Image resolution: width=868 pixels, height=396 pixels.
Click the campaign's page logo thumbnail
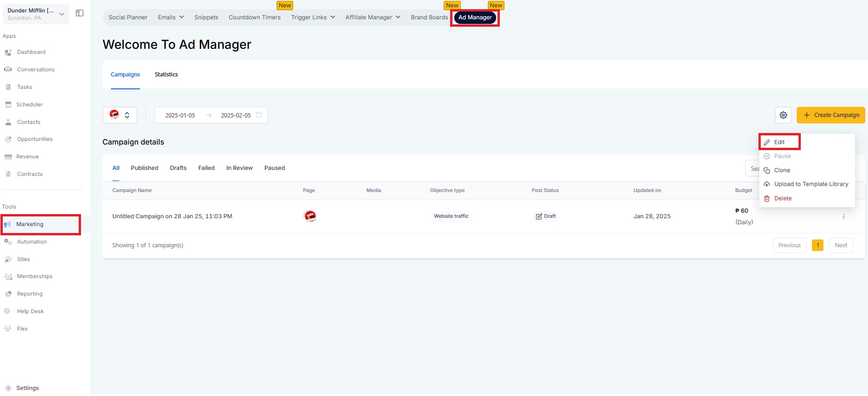coord(310,216)
